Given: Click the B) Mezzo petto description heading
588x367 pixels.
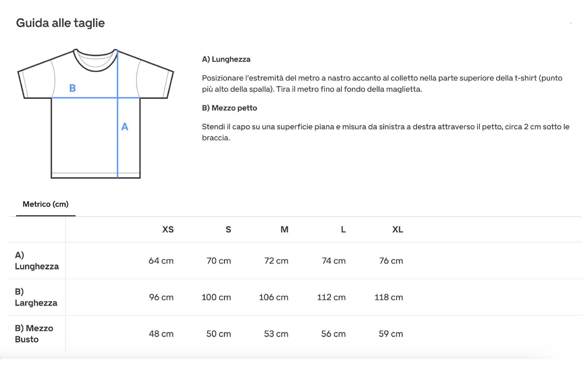Looking at the screenshot, I should [230, 108].
